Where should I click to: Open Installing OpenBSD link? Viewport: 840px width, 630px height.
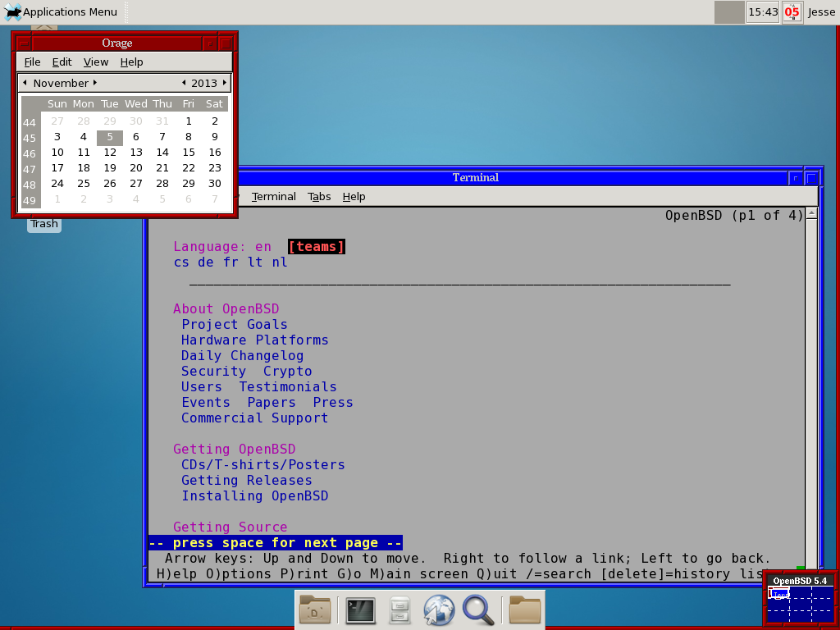coord(255,495)
